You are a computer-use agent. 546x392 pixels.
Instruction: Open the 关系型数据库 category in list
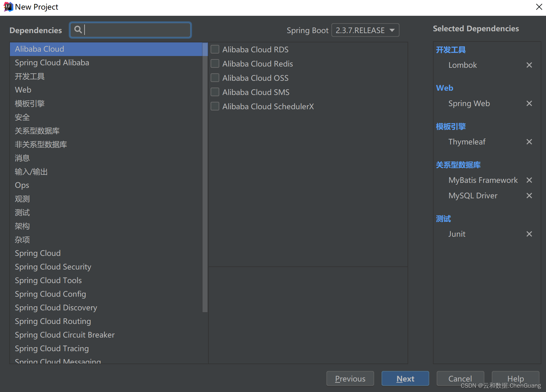pyautogui.click(x=106, y=131)
